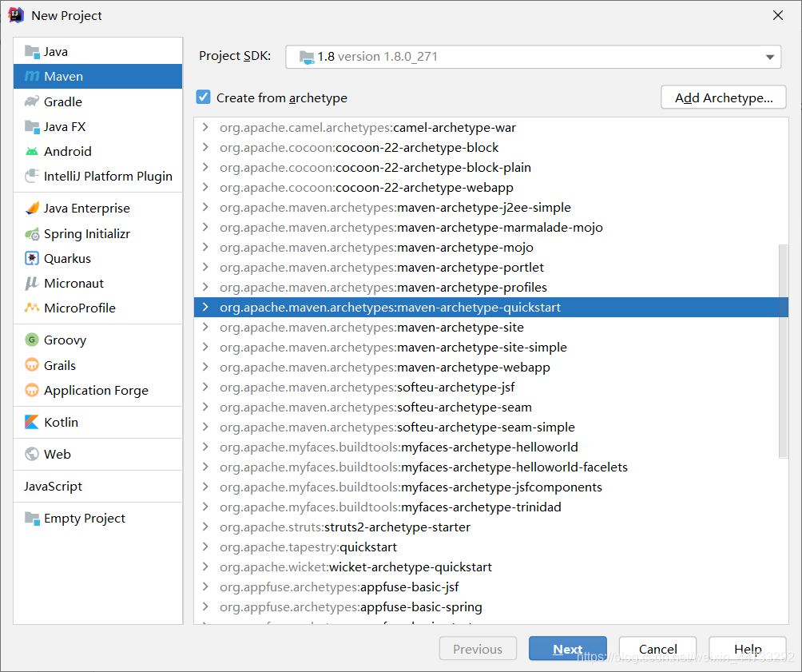Click the Java Enterprise icon
Image resolution: width=802 pixels, height=672 pixels.
[x=32, y=208]
